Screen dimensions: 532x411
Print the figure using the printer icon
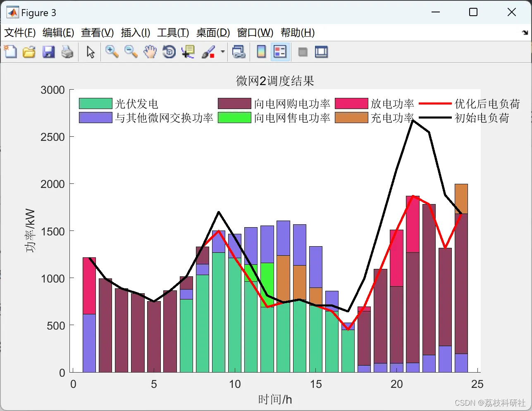[x=67, y=52]
